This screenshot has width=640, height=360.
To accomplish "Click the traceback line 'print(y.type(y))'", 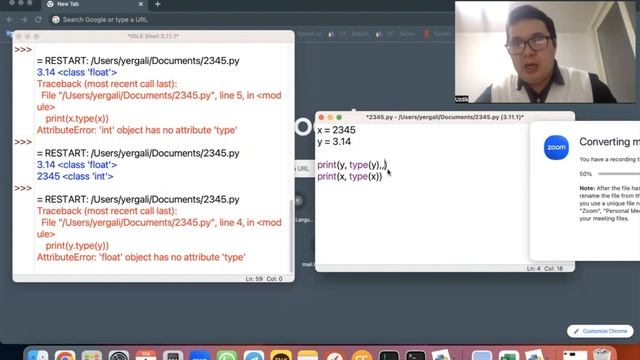I will pos(77,246).
